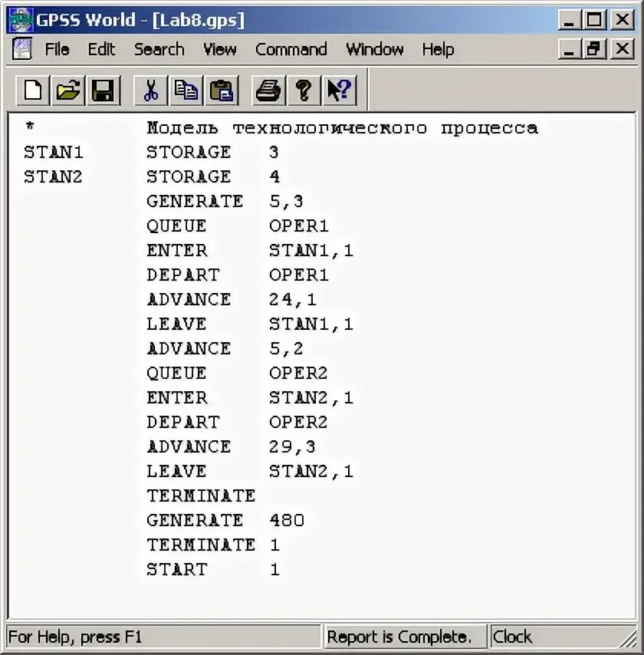Open About via the question mark icon
The width and height of the screenshot is (644, 655).
pyautogui.click(x=304, y=91)
